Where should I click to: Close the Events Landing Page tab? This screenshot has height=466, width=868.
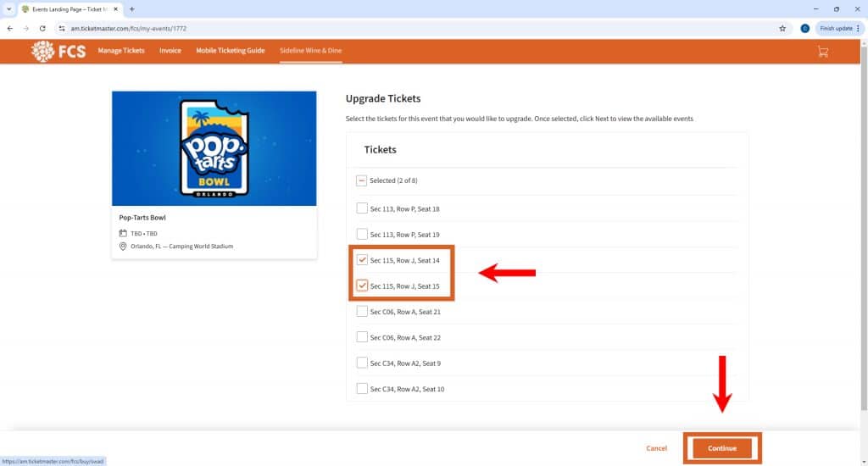tap(115, 8)
